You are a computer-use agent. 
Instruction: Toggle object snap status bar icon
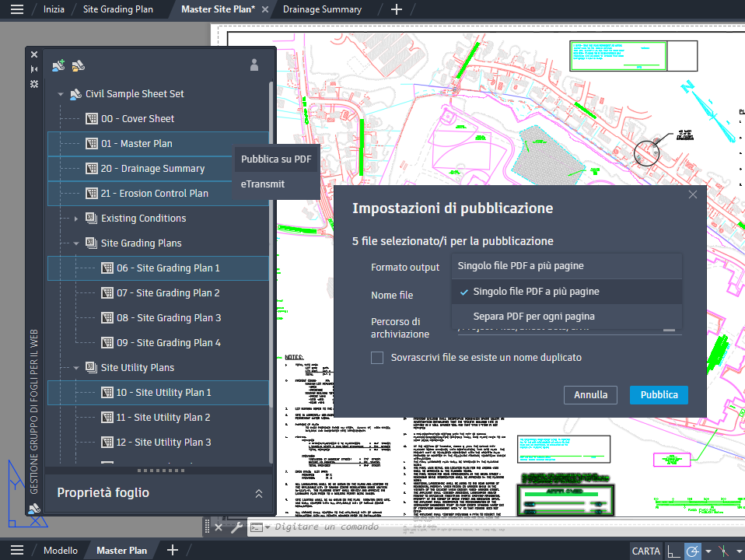[x=724, y=551]
